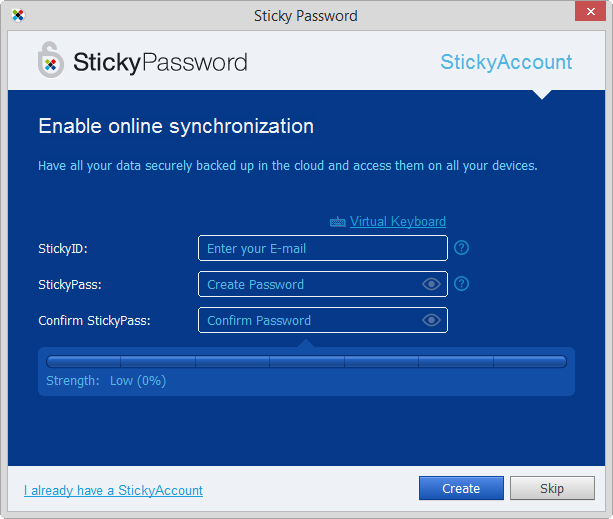Select the StickyAccount tab heading
The height and width of the screenshot is (519, 613).
[x=506, y=62]
